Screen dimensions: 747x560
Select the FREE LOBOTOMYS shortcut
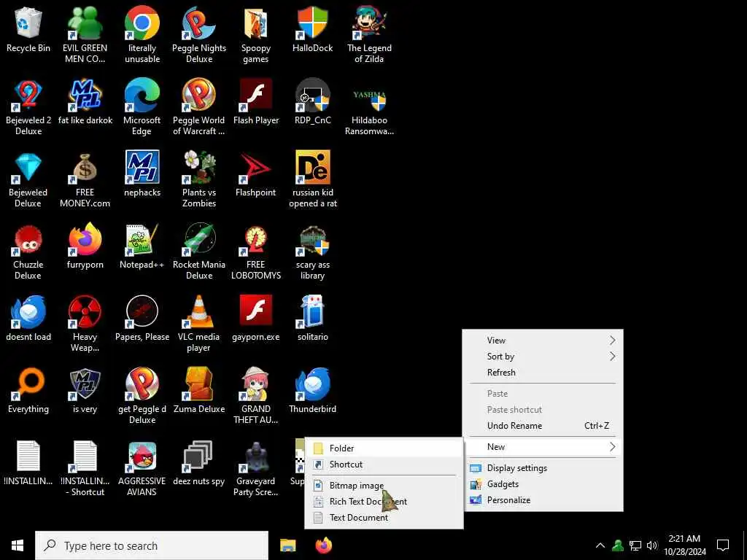[256, 252]
